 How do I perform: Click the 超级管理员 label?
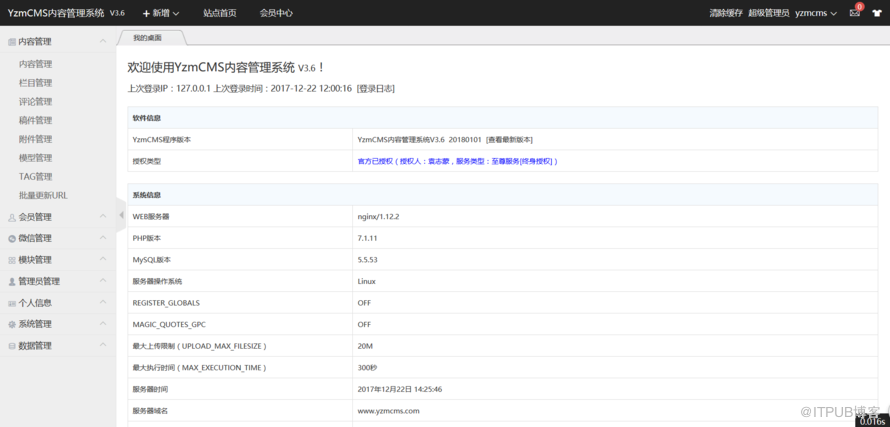(x=769, y=13)
